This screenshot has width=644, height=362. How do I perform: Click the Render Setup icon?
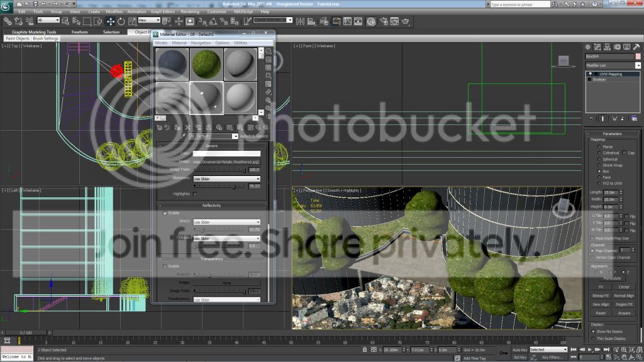point(383,21)
